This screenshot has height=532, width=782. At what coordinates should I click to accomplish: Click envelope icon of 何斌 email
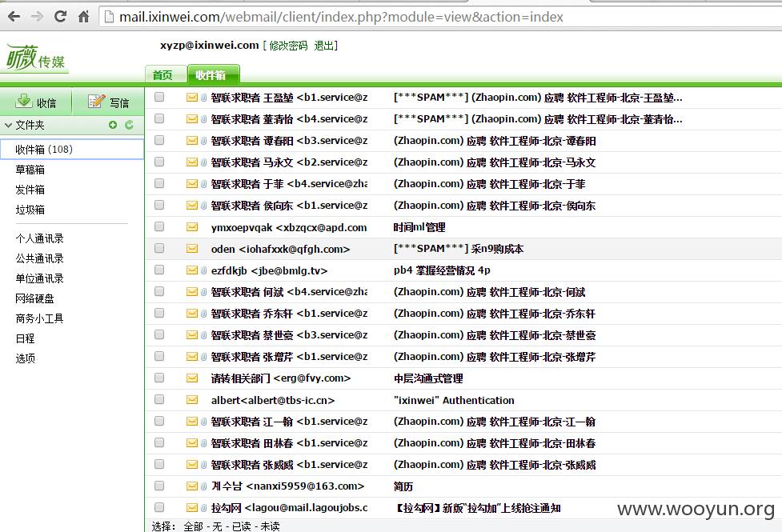tap(192, 292)
